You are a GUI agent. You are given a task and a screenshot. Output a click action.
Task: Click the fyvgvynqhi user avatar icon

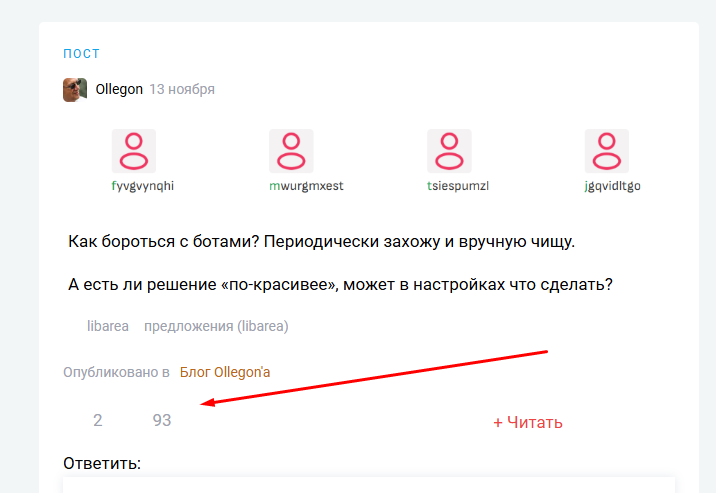[x=134, y=151]
